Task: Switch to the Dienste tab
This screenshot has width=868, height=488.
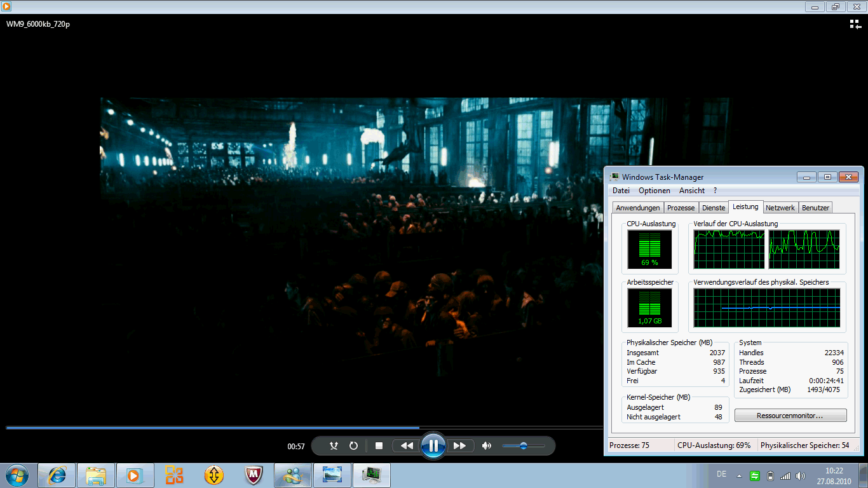Action: point(714,208)
